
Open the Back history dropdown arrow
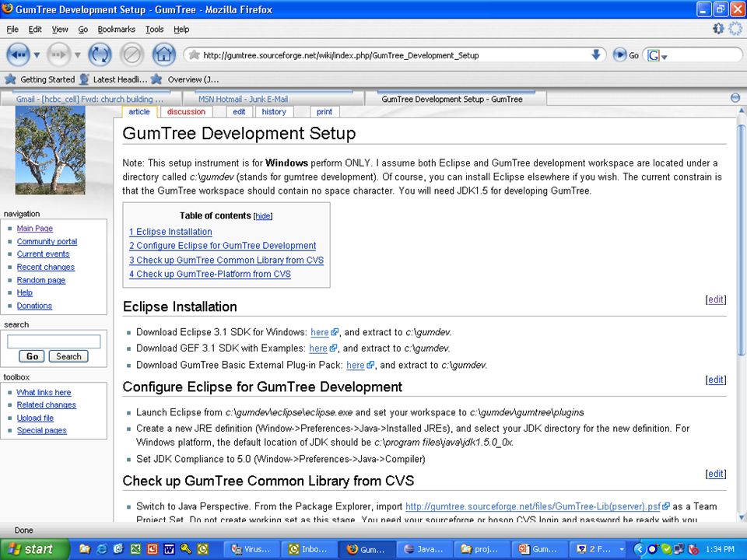click(x=37, y=55)
